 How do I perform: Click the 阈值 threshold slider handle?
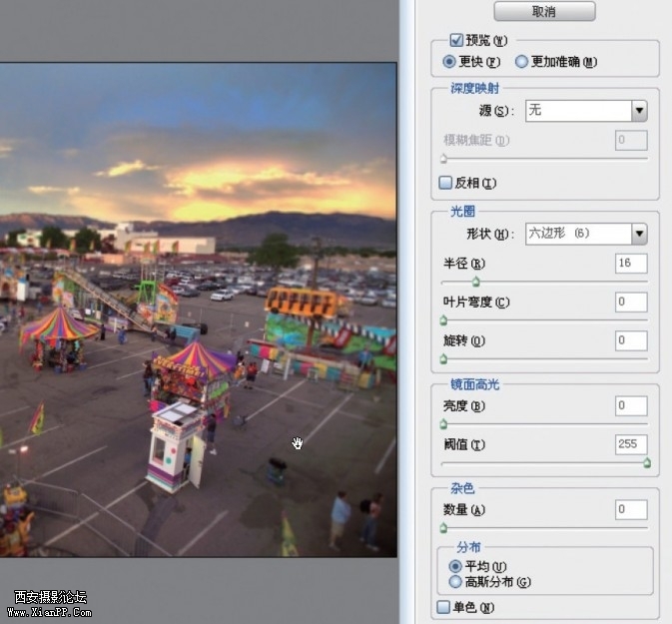coord(647,463)
